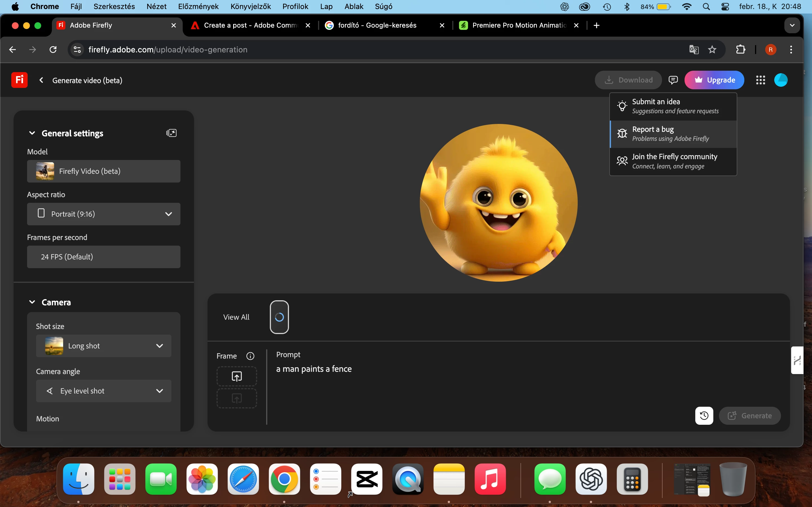The height and width of the screenshot is (507, 812).
Task: Click View All generations
Action: click(x=236, y=317)
